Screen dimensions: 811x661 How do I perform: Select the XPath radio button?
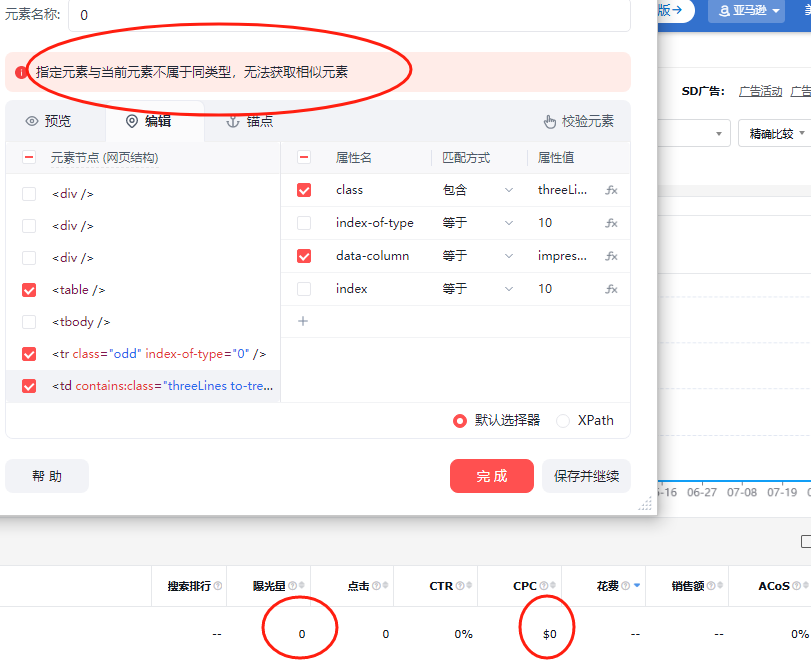pyautogui.click(x=563, y=421)
